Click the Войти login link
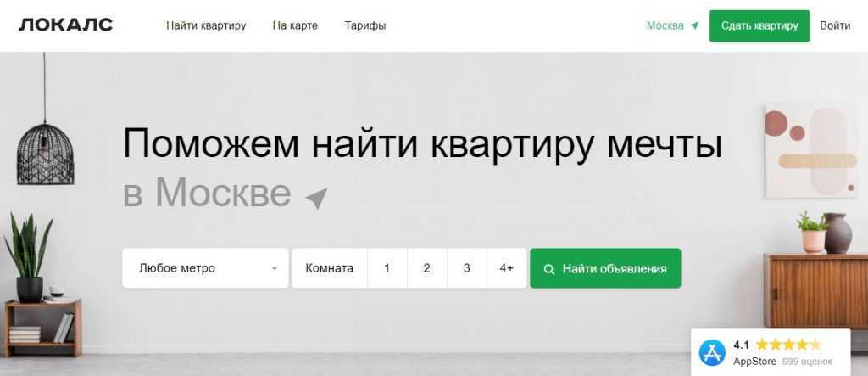This screenshot has width=868, height=376. (x=835, y=25)
